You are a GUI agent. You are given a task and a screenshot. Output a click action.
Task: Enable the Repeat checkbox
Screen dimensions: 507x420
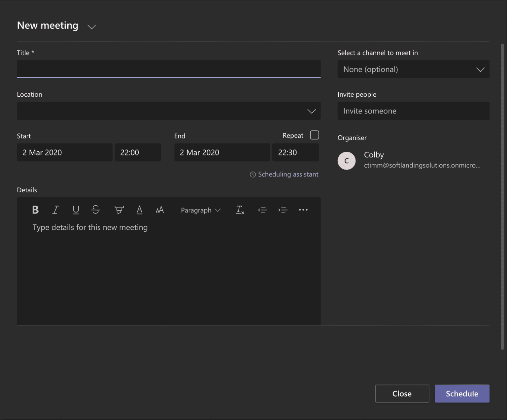(315, 135)
